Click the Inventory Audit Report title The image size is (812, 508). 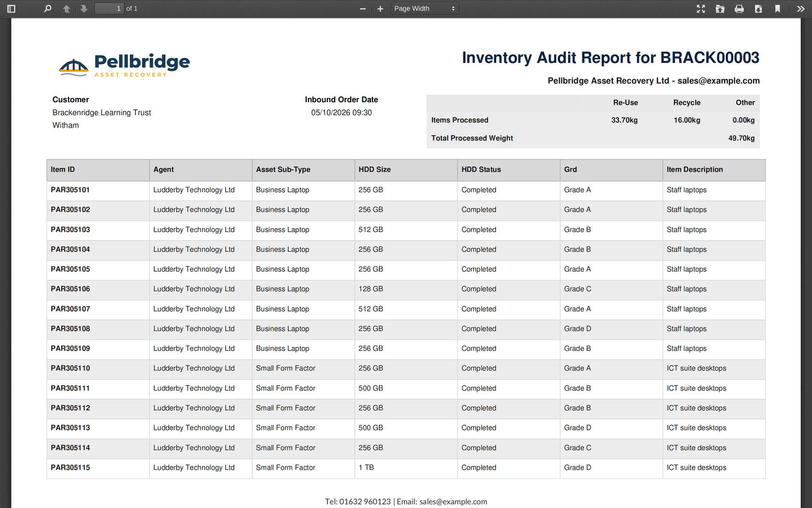pos(611,58)
